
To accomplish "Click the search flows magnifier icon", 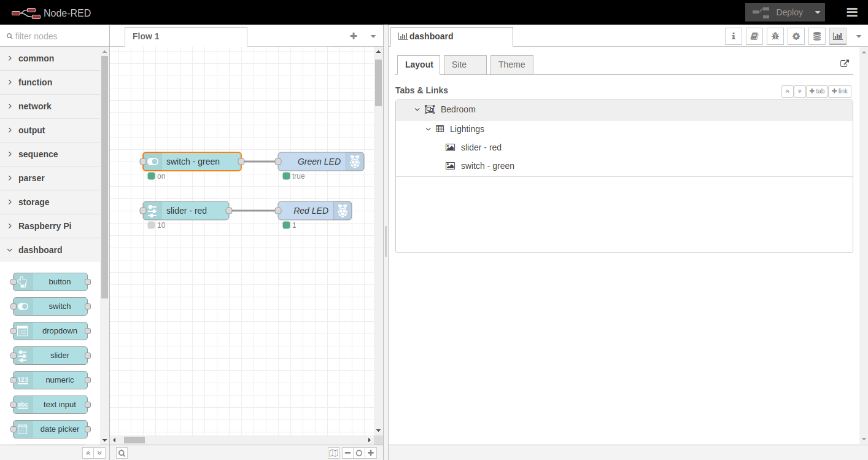I will point(122,453).
